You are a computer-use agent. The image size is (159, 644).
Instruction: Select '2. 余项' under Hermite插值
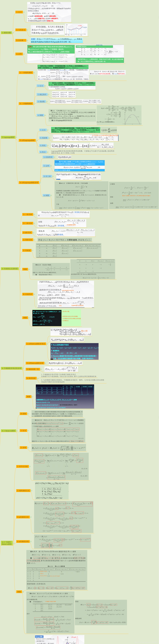click(23, 447)
